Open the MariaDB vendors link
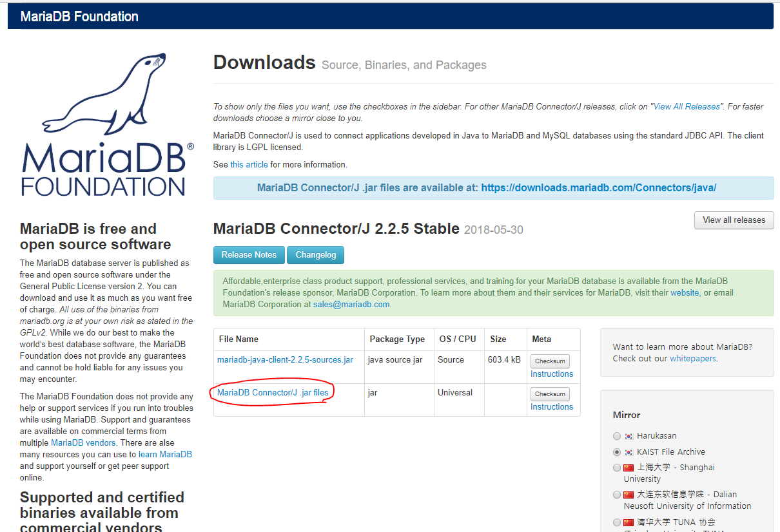 [83, 443]
